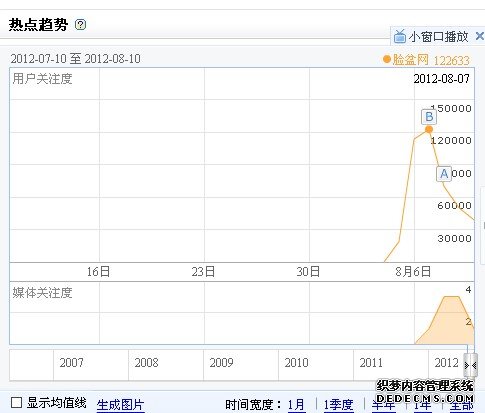Image resolution: width=485 pixels, height=413 pixels.
Task: Jump to 2009 on the year timeline
Action: point(221,363)
